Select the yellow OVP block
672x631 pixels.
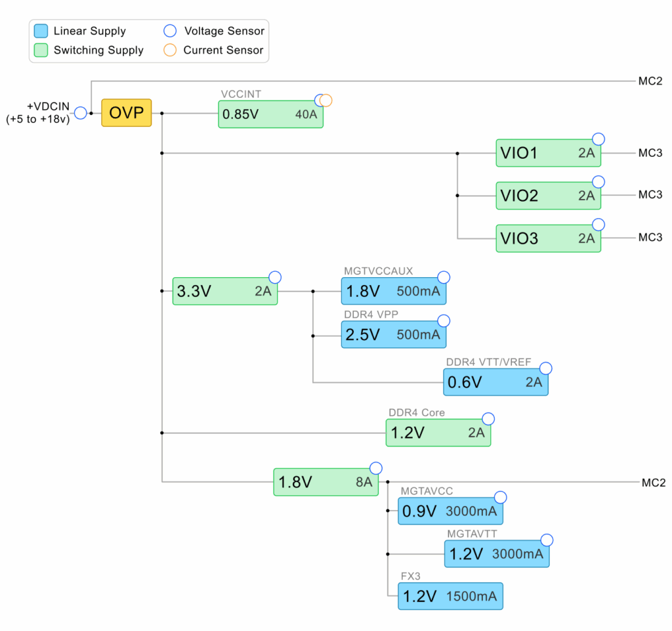(x=126, y=113)
